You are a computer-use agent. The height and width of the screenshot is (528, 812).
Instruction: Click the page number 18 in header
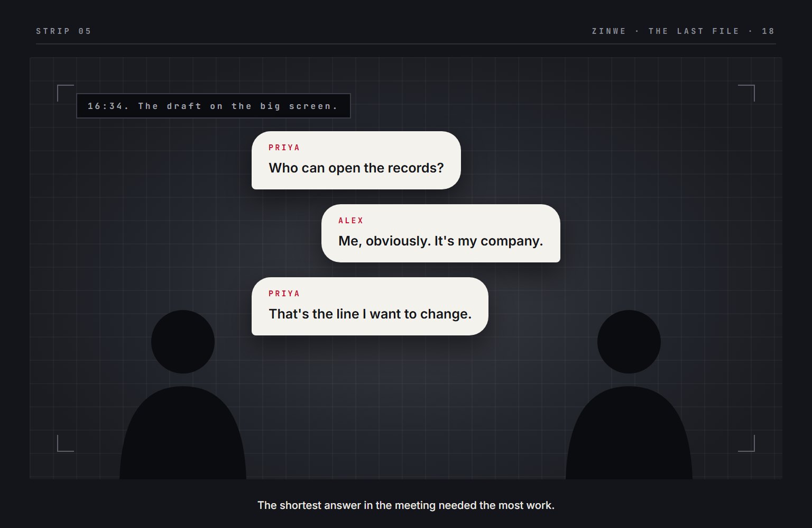point(769,31)
